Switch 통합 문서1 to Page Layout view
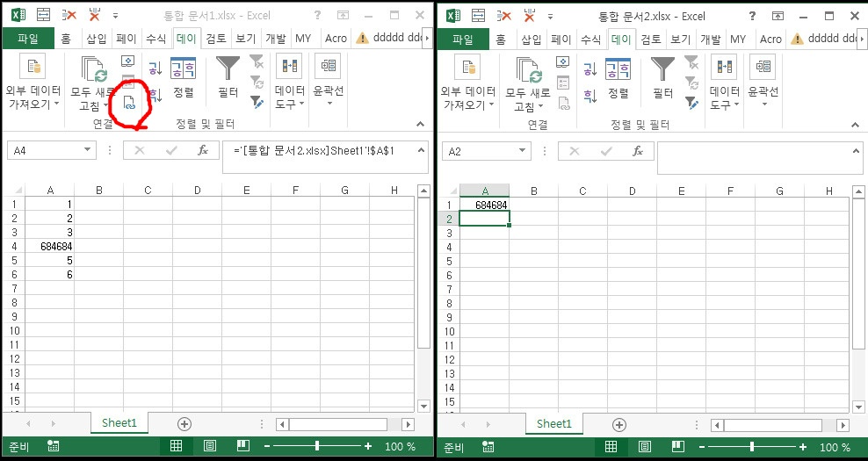The height and width of the screenshot is (461, 868). tap(210, 446)
